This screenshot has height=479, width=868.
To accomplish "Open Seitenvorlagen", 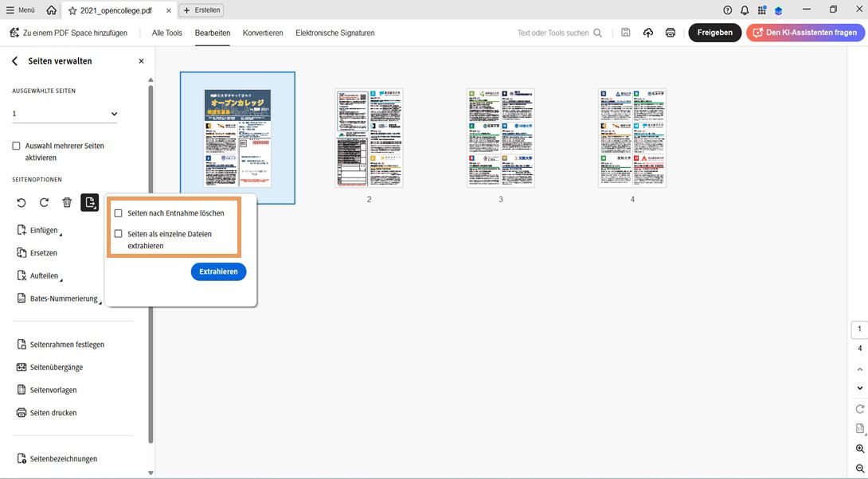I will [x=47, y=390].
